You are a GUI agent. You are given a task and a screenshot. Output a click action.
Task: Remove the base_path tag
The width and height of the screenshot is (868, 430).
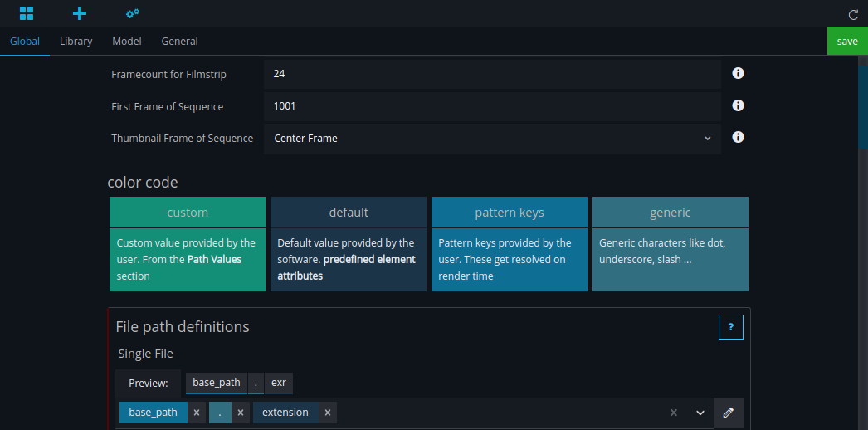(x=197, y=413)
